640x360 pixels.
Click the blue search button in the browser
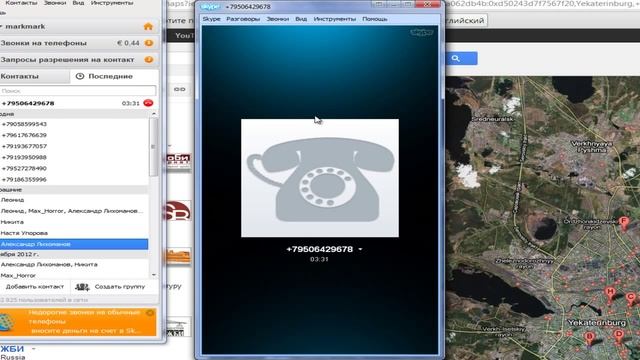[x=460, y=58]
